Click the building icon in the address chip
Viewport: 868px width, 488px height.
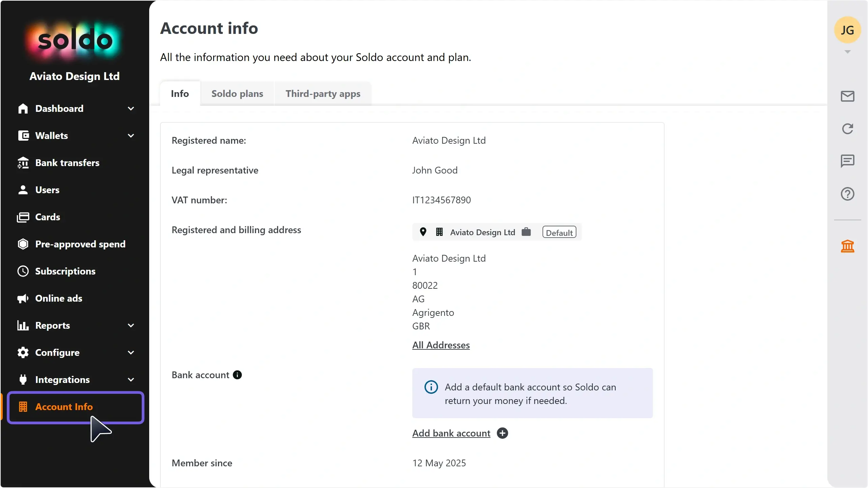click(x=439, y=232)
